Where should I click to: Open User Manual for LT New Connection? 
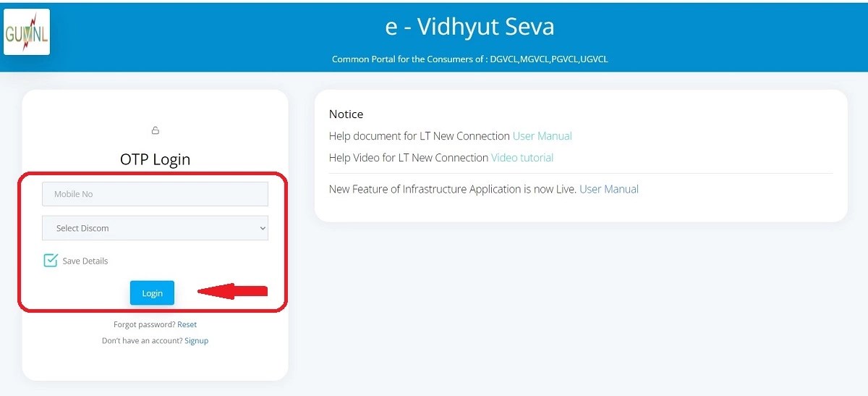(542, 136)
